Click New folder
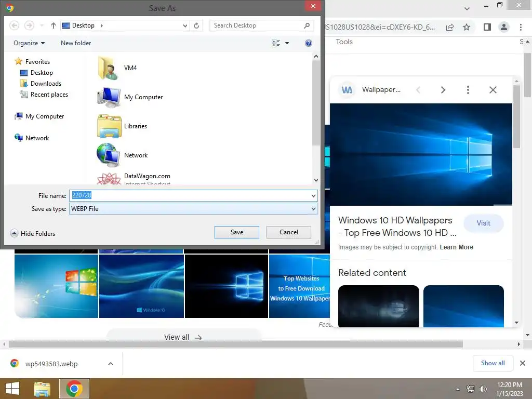Screen dimensions: 532x399 (x=76, y=43)
